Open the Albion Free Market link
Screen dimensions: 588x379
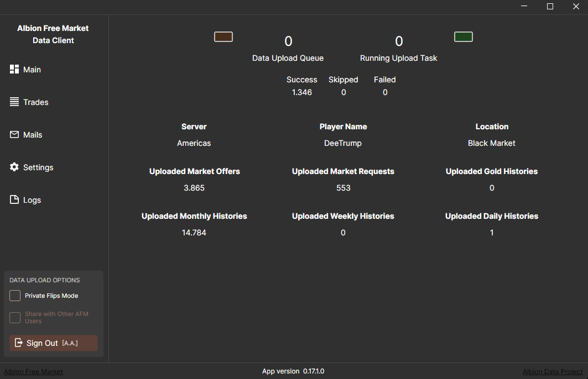[x=33, y=372]
